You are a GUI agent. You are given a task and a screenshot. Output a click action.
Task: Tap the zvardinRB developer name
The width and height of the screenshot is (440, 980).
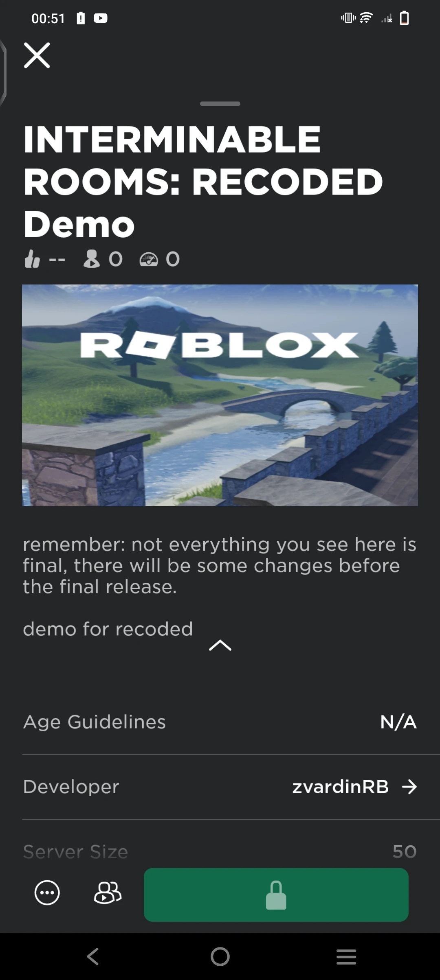(x=341, y=787)
